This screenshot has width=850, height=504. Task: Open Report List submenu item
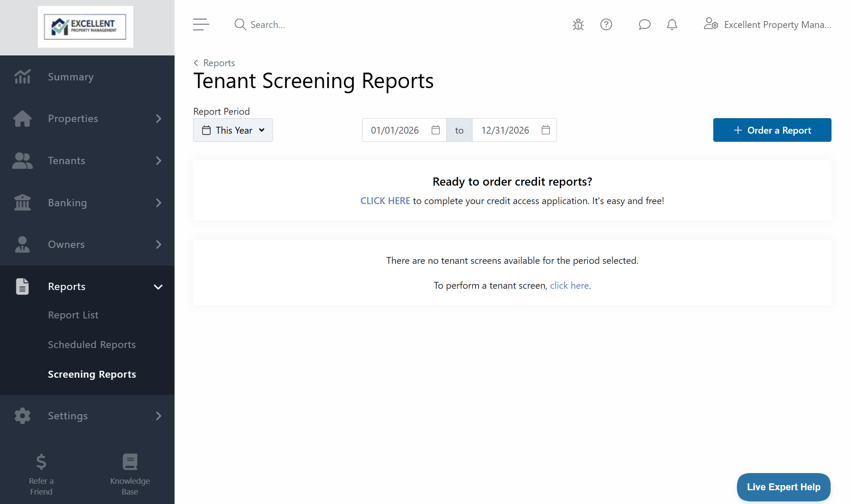click(x=73, y=315)
